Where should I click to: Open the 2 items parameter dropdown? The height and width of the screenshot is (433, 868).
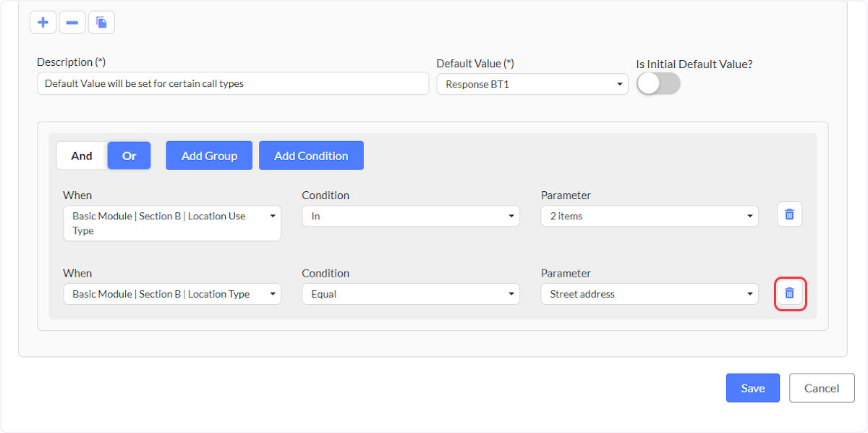(650, 216)
